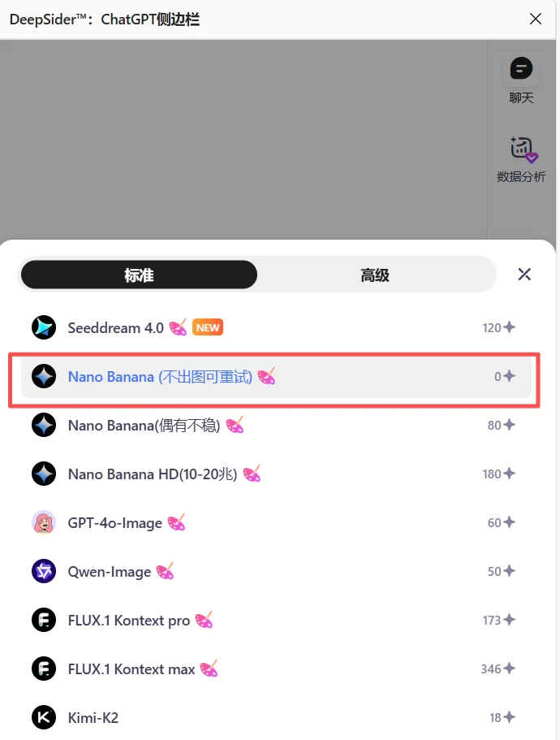
Task: Select the GPT-4o-Image model entry
Action: pos(276,522)
